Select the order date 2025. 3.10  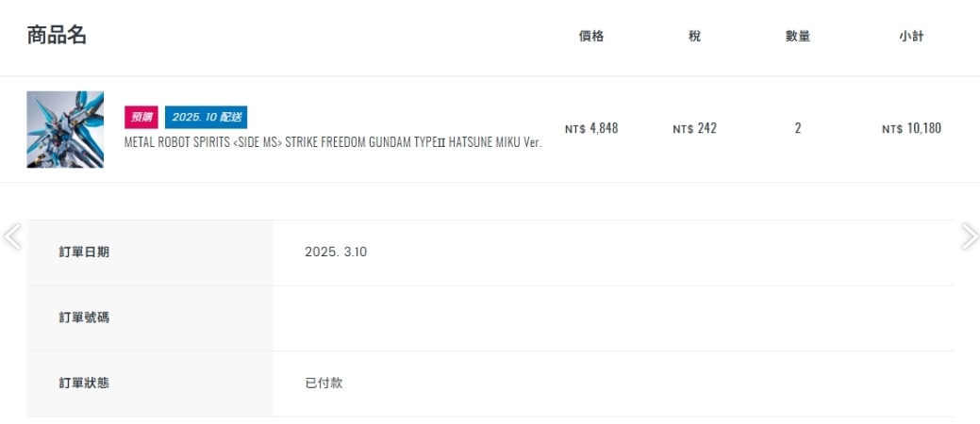pyautogui.click(x=336, y=253)
